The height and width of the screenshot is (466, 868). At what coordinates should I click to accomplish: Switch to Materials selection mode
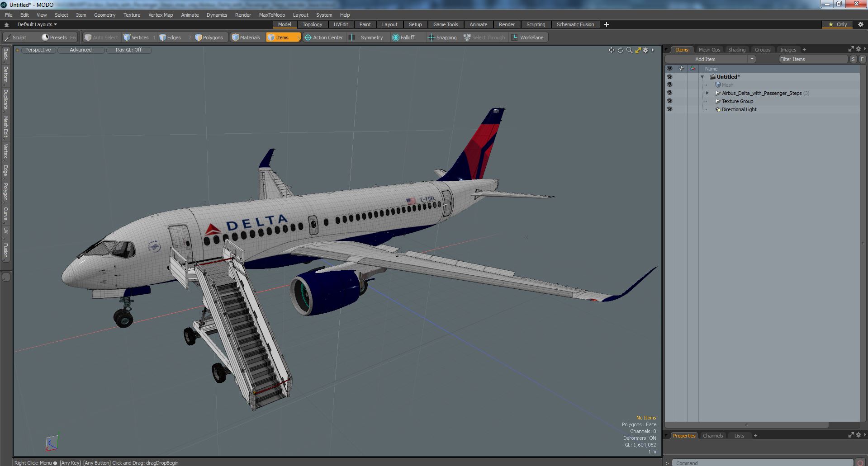[246, 38]
